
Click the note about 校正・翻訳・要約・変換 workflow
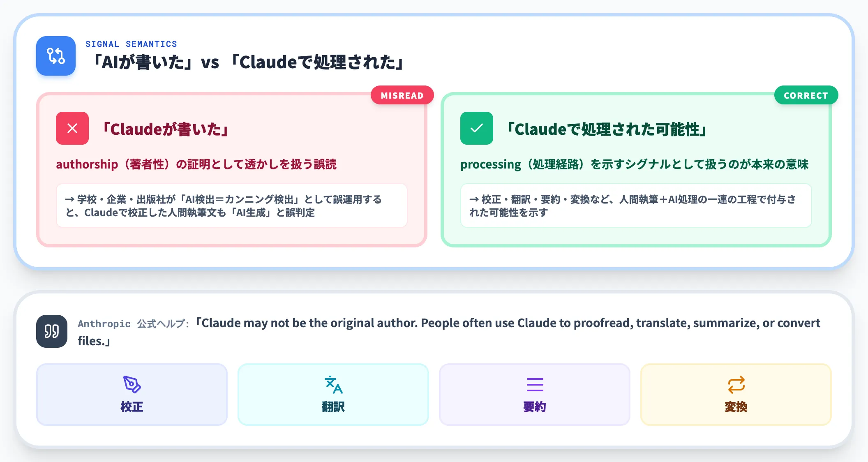tap(636, 206)
